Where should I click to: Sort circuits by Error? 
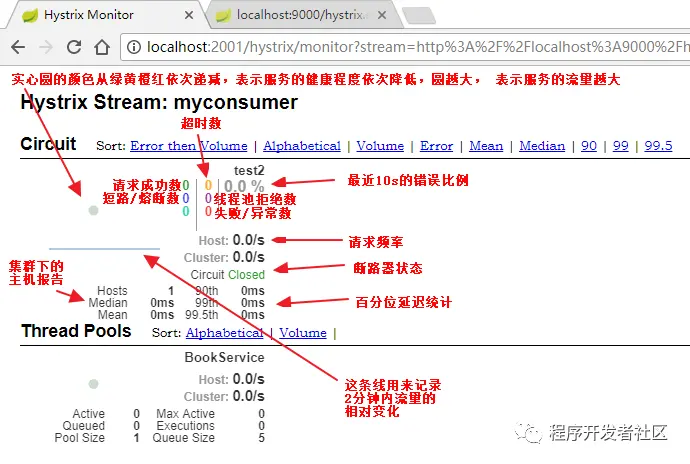tap(437, 146)
